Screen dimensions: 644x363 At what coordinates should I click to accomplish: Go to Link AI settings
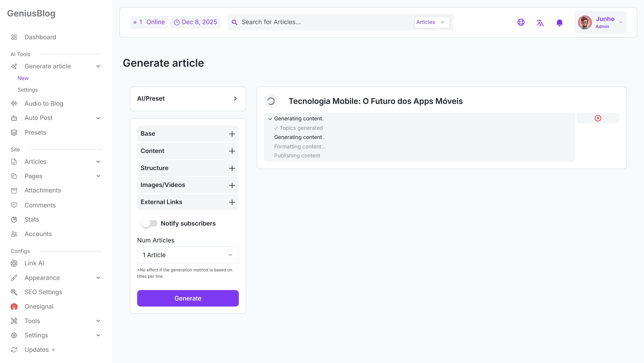tap(34, 263)
